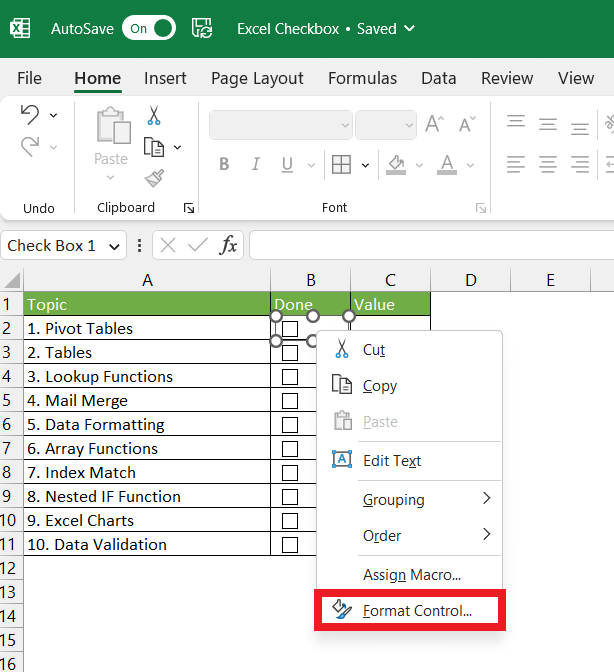The image size is (614, 672).
Task: Expand the Paste options chevron
Action: (x=111, y=177)
